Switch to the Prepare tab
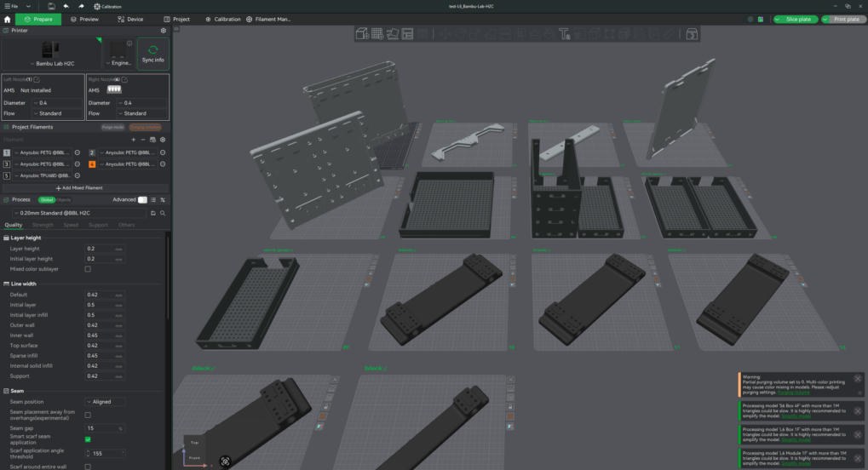 point(38,19)
